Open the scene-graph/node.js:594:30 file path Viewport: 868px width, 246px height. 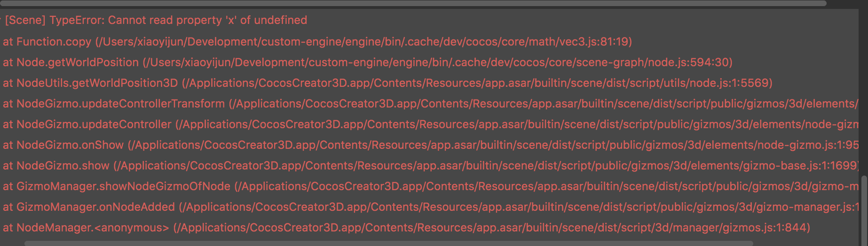coord(437,62)
